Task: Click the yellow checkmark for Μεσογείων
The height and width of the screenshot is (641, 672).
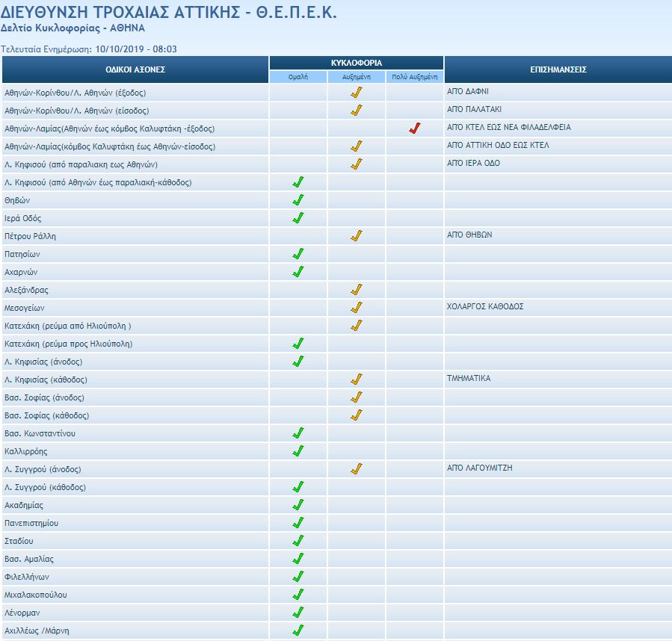Action: coord(357,308)
